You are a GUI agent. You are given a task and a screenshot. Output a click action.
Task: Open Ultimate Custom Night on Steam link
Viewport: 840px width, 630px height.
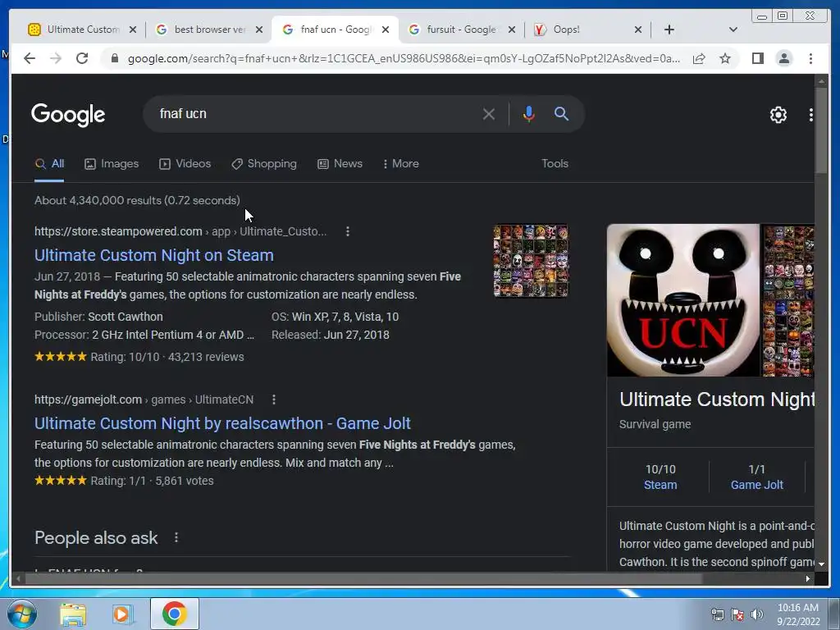(153, 255)
